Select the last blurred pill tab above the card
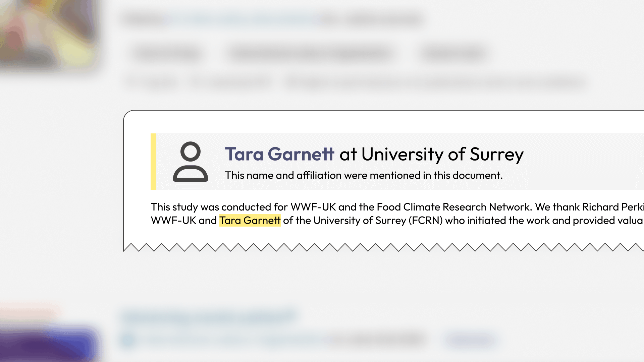Screen dimensions: 644x362 point(453,54)
